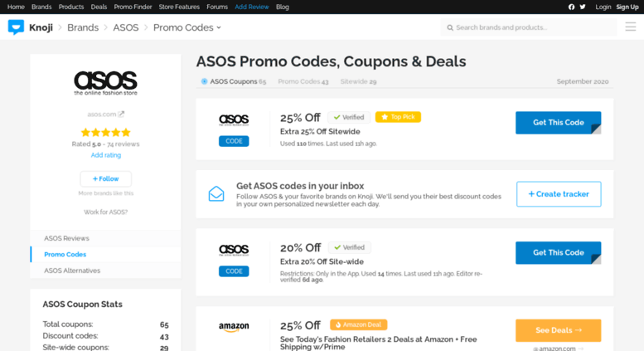Get the 25% Off sitewide code
The image size is (644, 351).
click(x=558, y=123)
